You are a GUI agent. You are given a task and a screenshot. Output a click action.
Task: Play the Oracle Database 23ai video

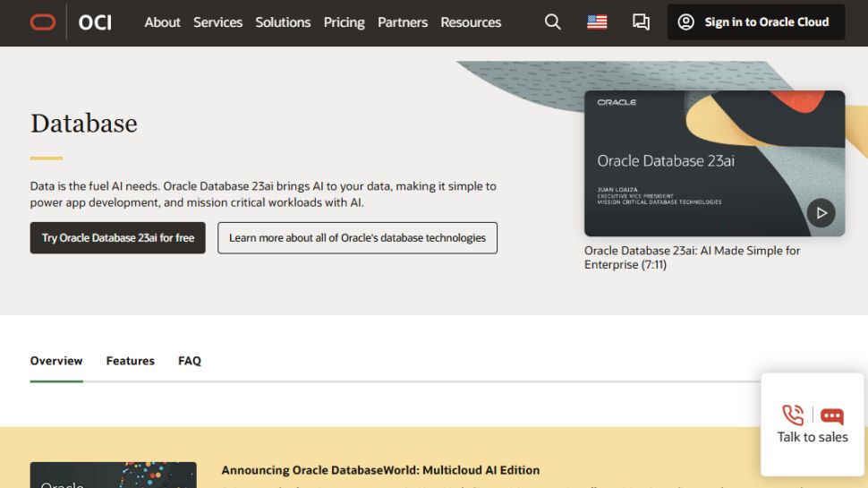click(x=821, y=213)
